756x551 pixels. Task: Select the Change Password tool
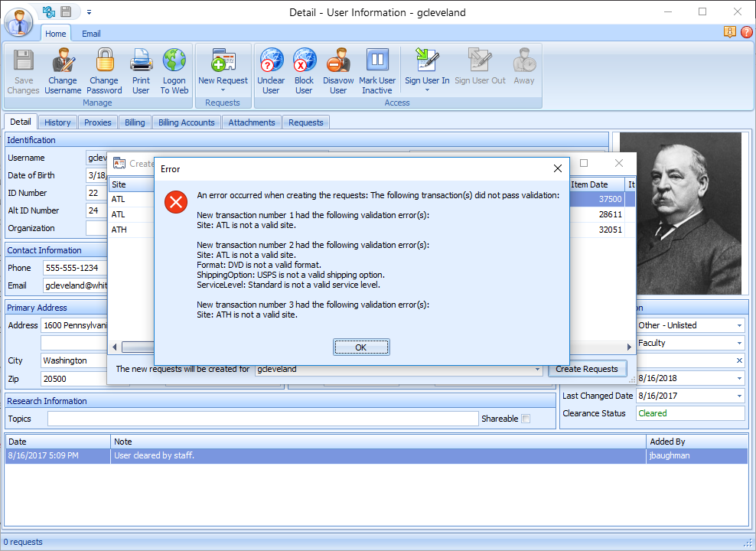pos(104,69)
